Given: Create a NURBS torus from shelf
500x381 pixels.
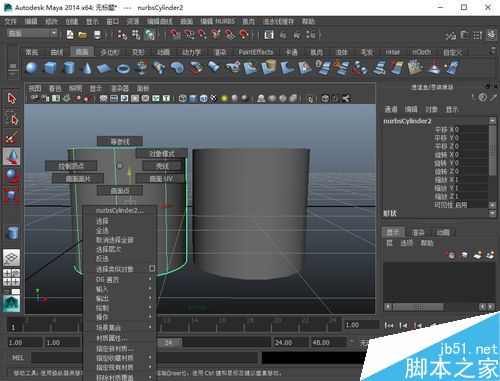Looking at the screenshot, I should coord(123,69).
